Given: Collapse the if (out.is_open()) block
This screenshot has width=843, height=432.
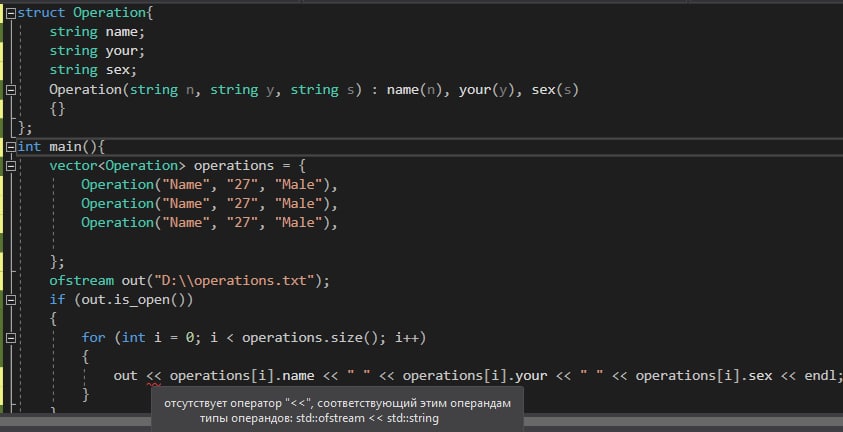Looking at the screenshot, I should 10,300.
